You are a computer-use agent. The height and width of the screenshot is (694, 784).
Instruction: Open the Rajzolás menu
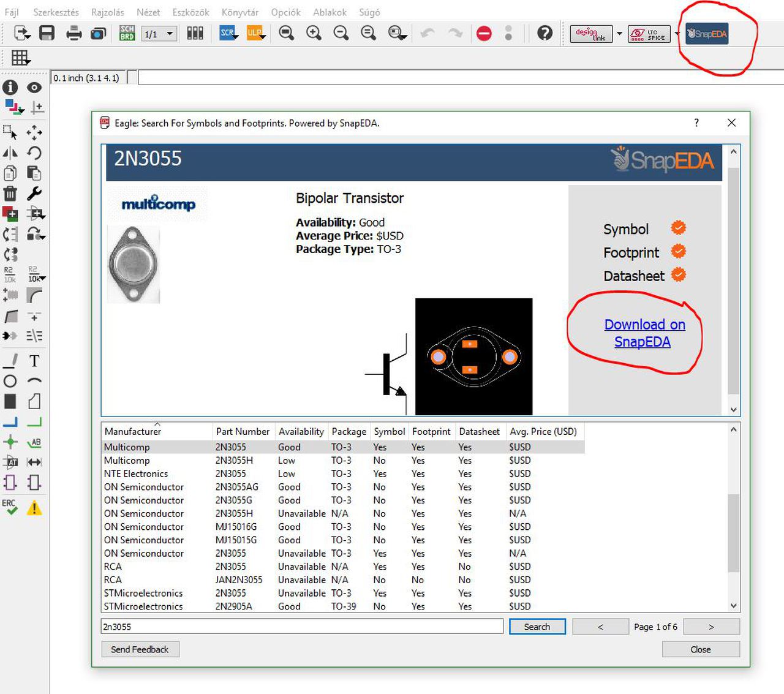click(x=107, y=12)
